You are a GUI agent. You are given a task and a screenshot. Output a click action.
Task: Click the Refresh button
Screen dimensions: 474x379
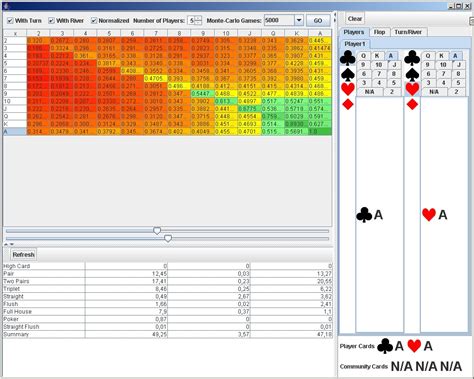pyautogui.click(x=23, y=255)
